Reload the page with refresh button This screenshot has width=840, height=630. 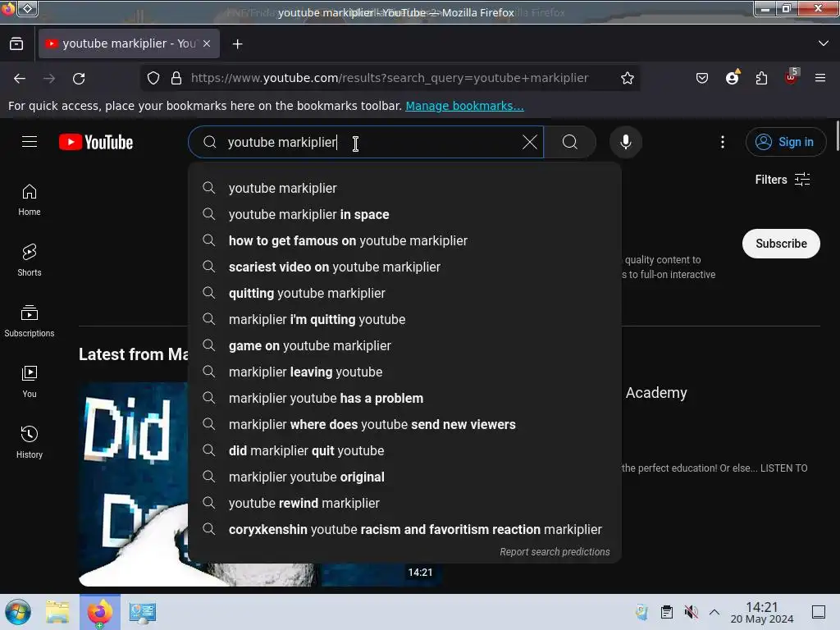(79, 78)
